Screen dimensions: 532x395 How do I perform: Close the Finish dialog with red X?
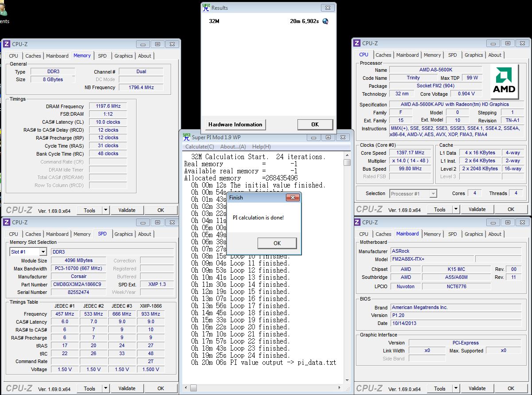tap(293, 197)
